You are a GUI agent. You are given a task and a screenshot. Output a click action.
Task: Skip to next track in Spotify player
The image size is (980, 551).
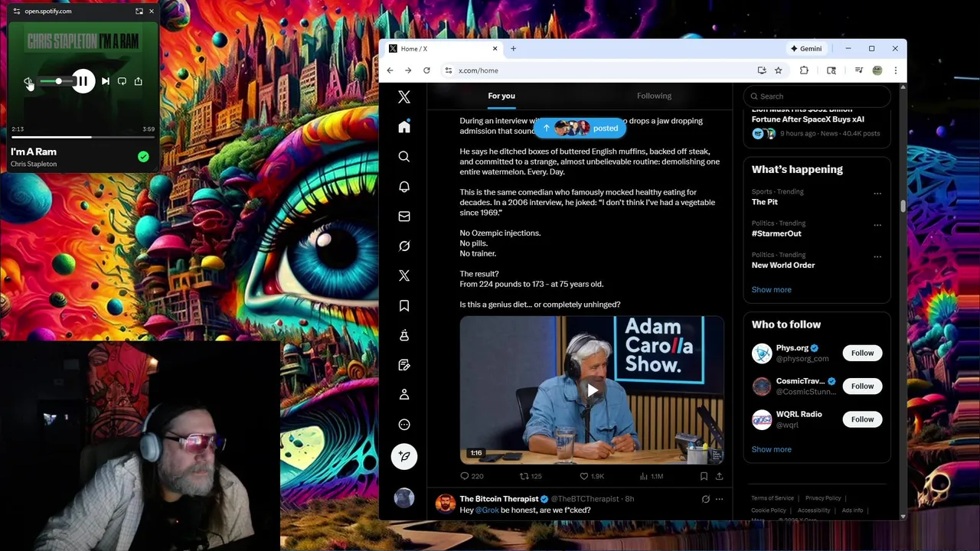click(x=106, y=81)
